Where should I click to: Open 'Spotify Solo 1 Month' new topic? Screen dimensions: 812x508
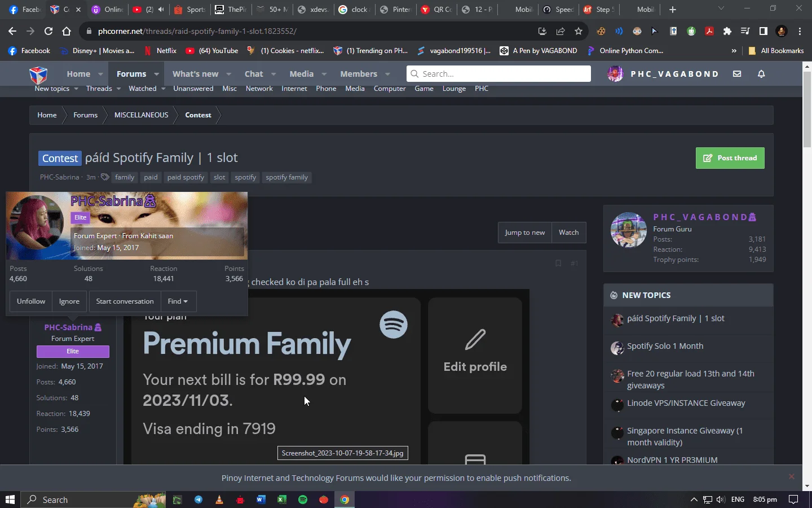[x=665, y=346]
